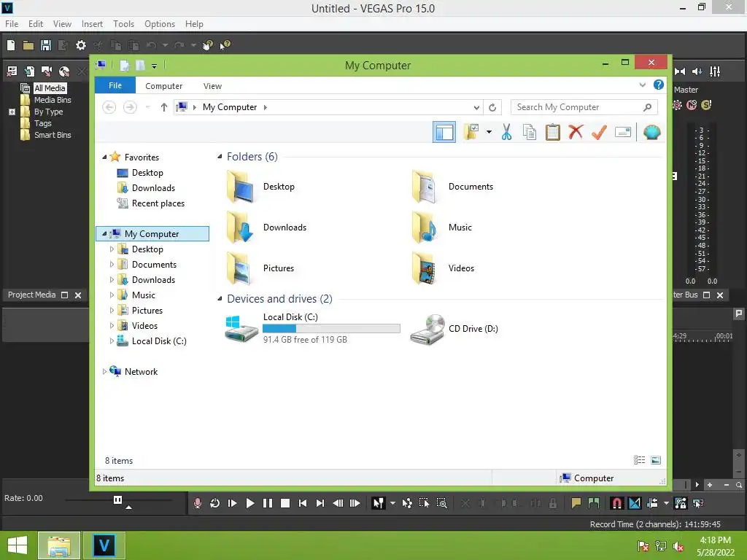Click the blue shell icon in My Computer toolbar

[x=651, y=132]
